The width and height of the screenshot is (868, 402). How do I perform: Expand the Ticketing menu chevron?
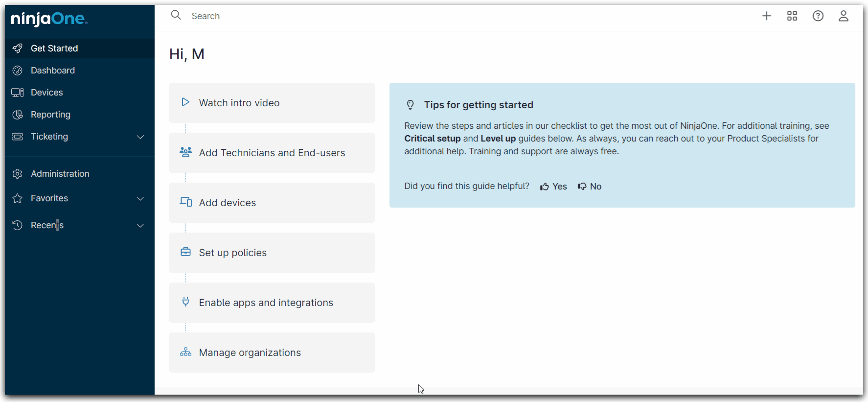pos(140,137)
